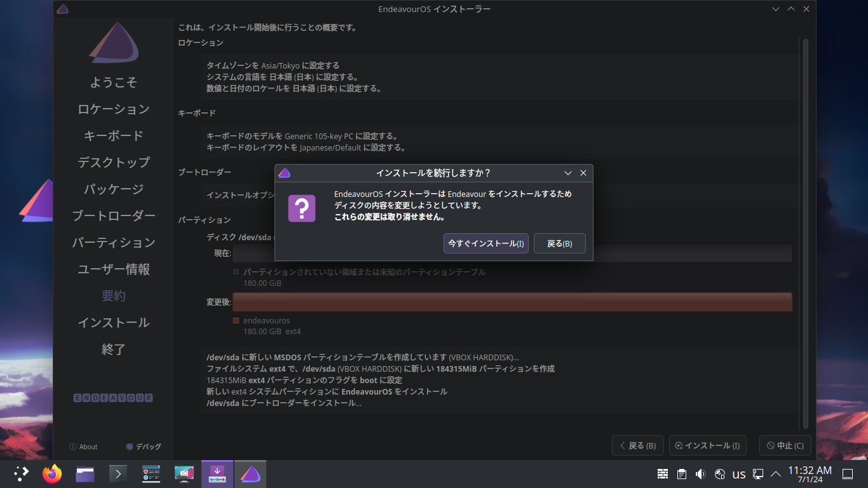Click the 変更後 partition bar

[x=512, y=302]
